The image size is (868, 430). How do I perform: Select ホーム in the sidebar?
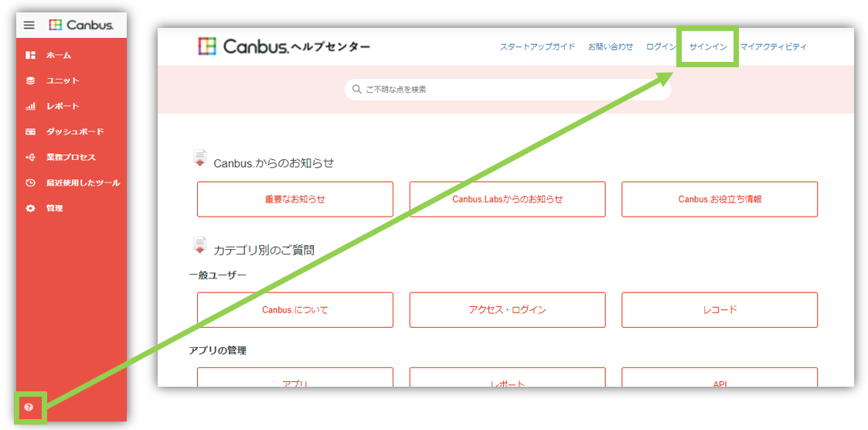click(59, 56)
